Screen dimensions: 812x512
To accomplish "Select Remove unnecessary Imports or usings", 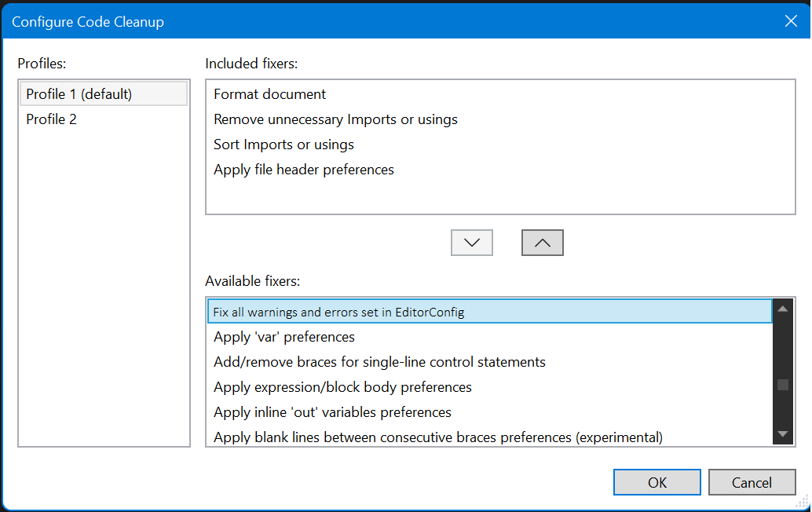I will pyautogui.click(x=336, y=119).
